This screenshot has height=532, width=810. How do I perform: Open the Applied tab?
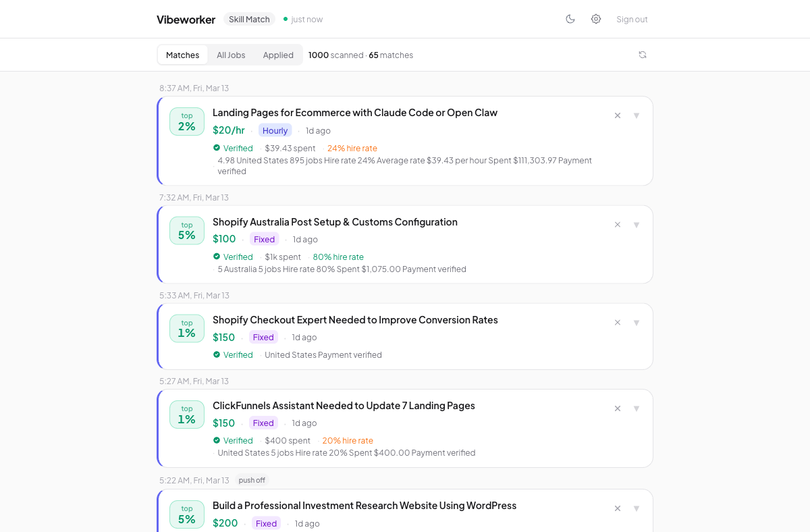coord(278,55)
